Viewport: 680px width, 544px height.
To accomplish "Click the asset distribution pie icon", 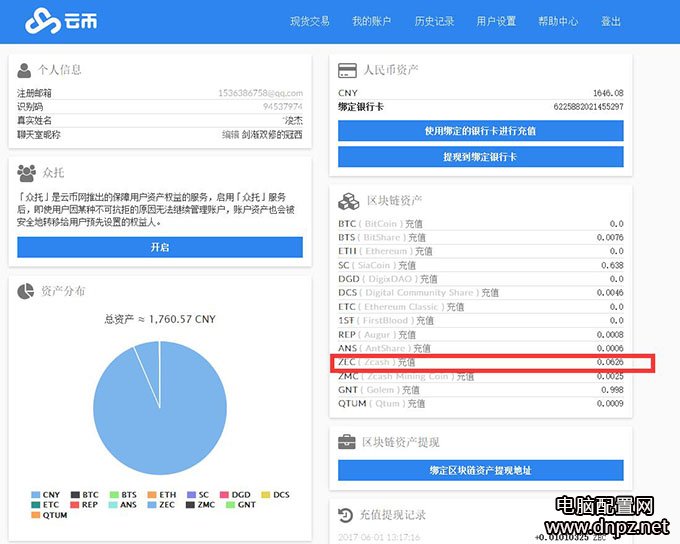I will [x=26, y=291].
